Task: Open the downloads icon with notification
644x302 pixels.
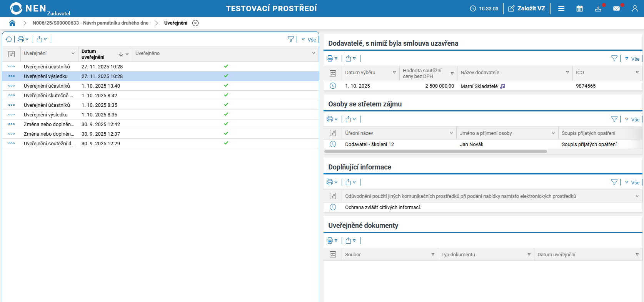Action: click(598, 8)
